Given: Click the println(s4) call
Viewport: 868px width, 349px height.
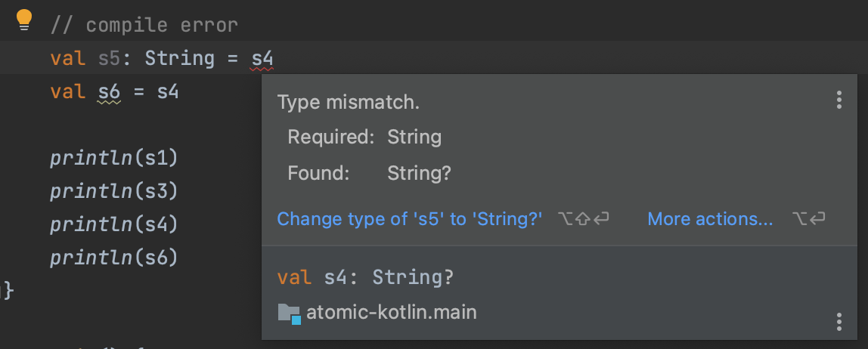Looking at the screenshot, I should [x=113, y=224].
